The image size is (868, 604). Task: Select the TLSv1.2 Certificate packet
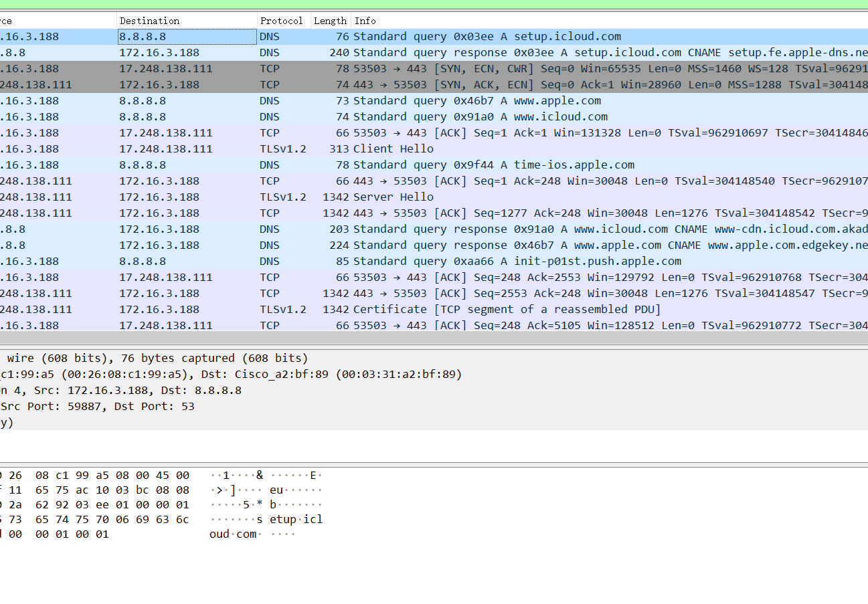(434, 310)
